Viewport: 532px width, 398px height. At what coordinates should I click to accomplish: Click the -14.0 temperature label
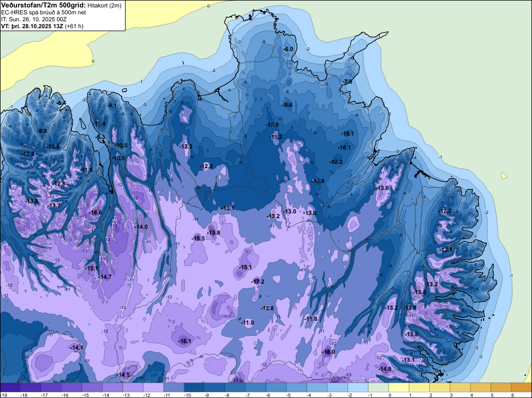tap(141, 227)
